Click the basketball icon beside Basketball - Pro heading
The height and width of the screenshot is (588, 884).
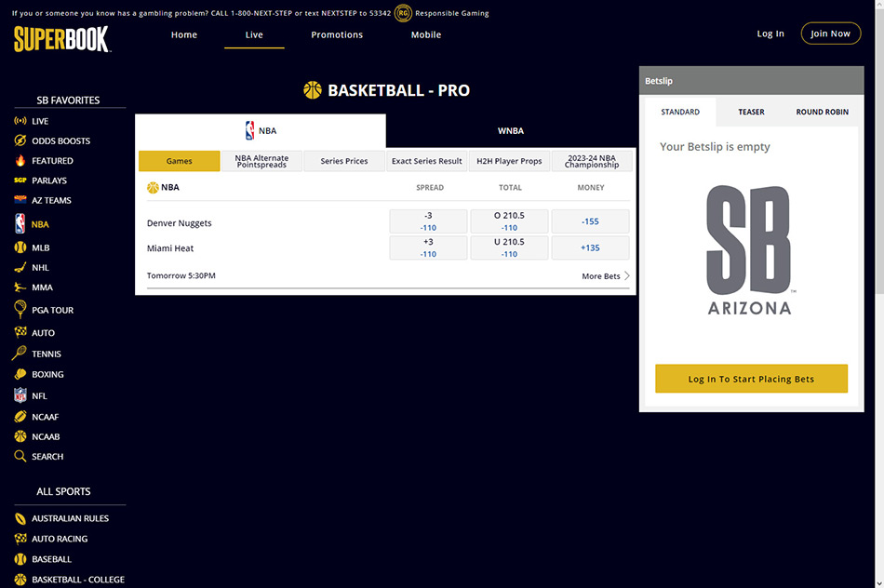click(313, 89)
